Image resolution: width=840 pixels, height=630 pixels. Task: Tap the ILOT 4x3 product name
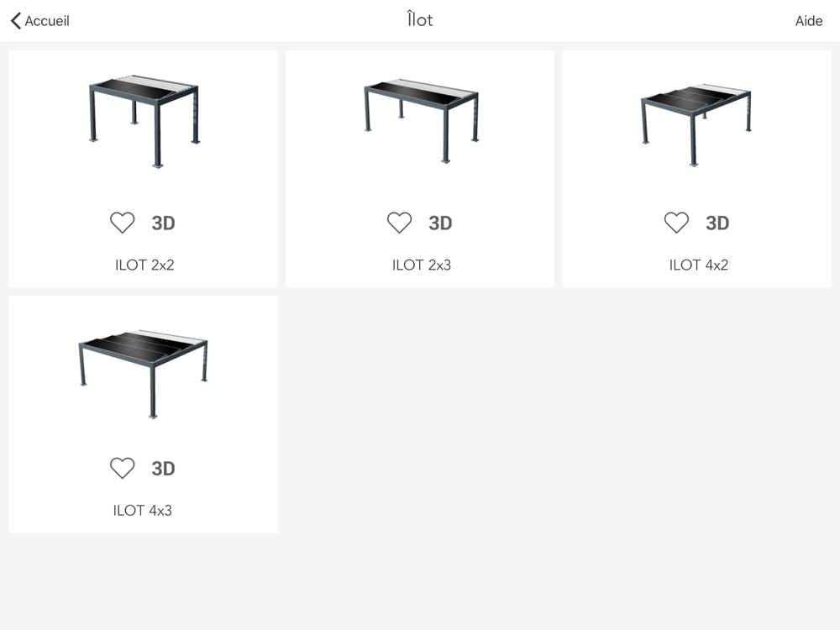click(x=143, y=510)
